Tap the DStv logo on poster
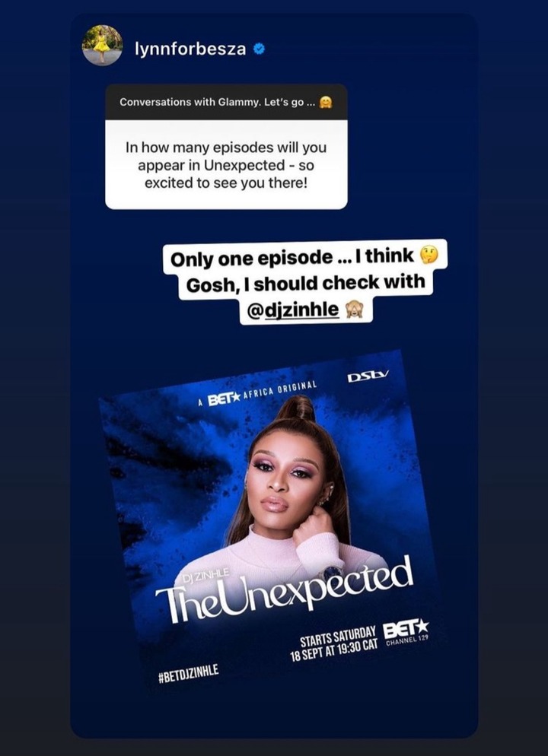Screen dimensions: 548x756 (x=368, y=376)
